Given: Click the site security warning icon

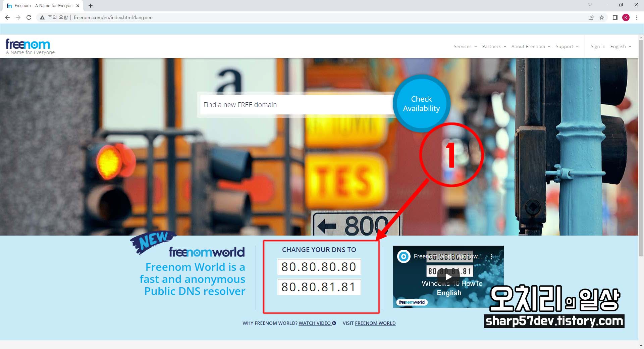Looking at the screenshot, I should pos(42,17).
